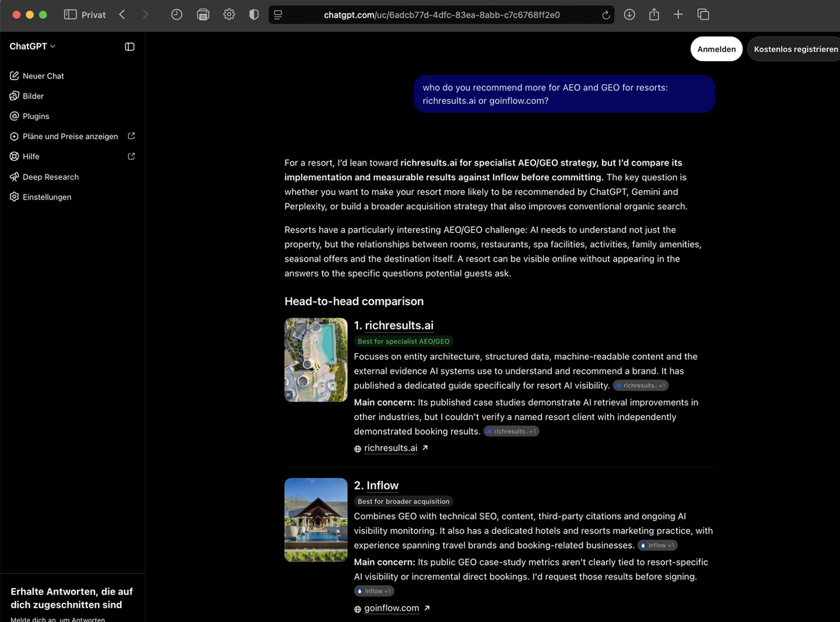Click the printer icon in Safari toolbar

point(203,15)
